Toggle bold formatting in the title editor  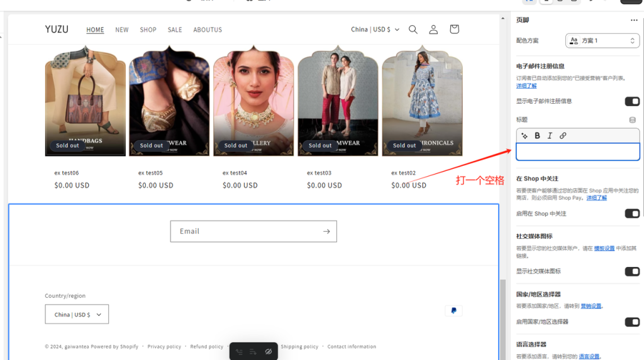coord(537,136)
